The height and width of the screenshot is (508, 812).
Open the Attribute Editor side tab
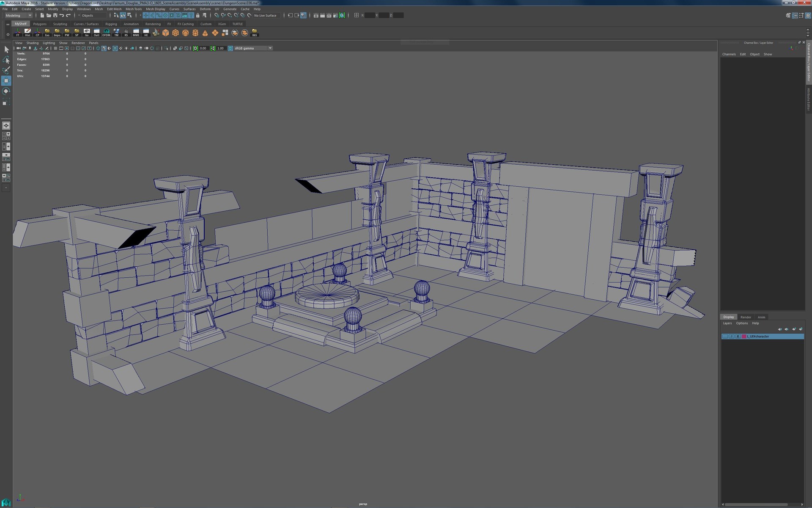point(808,99)
